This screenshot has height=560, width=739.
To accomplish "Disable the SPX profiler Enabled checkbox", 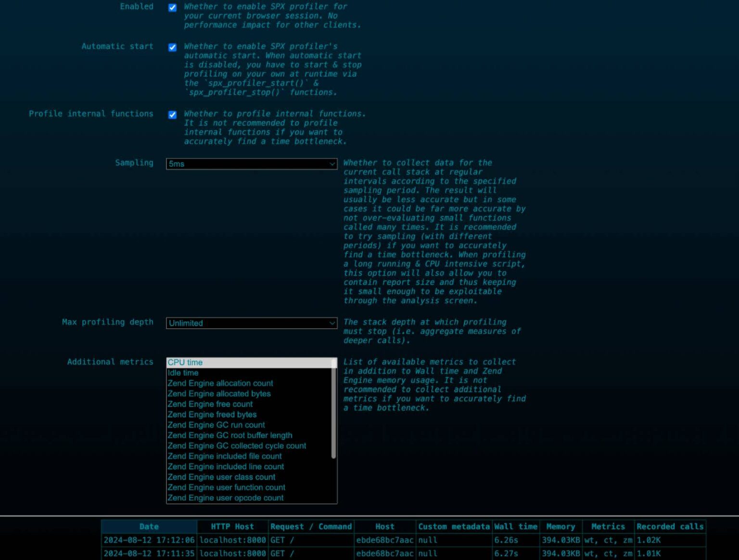I will pyautogui.click(x=172, y=7).
